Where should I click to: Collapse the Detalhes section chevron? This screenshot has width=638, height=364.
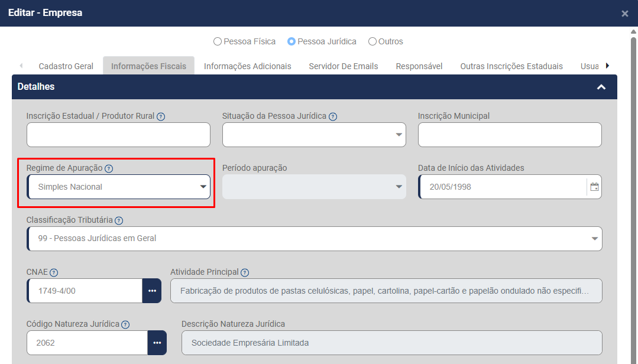pos(601,87)
